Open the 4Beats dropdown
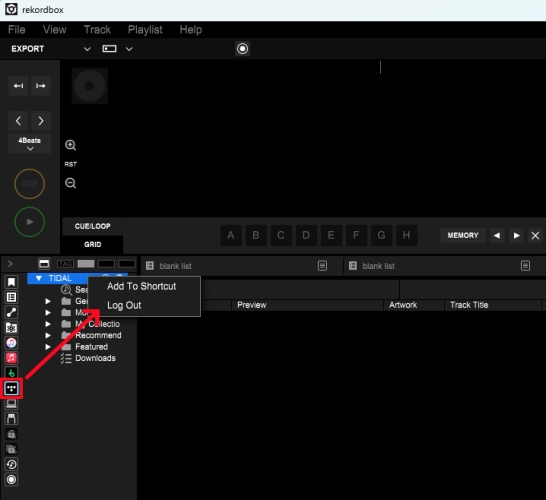This screenshot has width=546, height=500. tap(30, 143)
